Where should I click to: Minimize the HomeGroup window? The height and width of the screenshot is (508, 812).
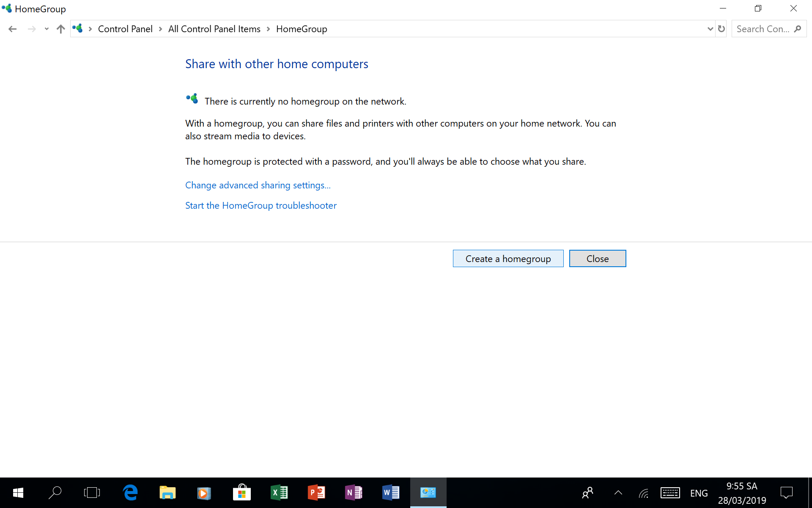pos(723,8)
